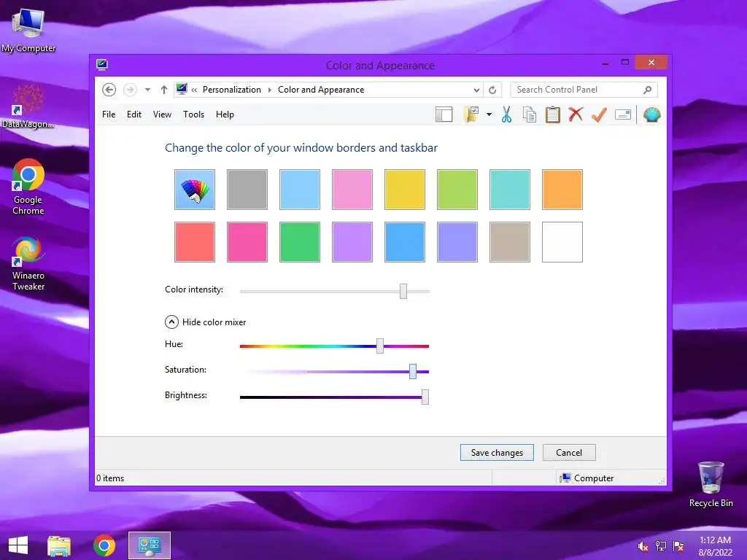Click the Forward navigation arrow
This screenshot has height=560, width=747.
point(130,90)
